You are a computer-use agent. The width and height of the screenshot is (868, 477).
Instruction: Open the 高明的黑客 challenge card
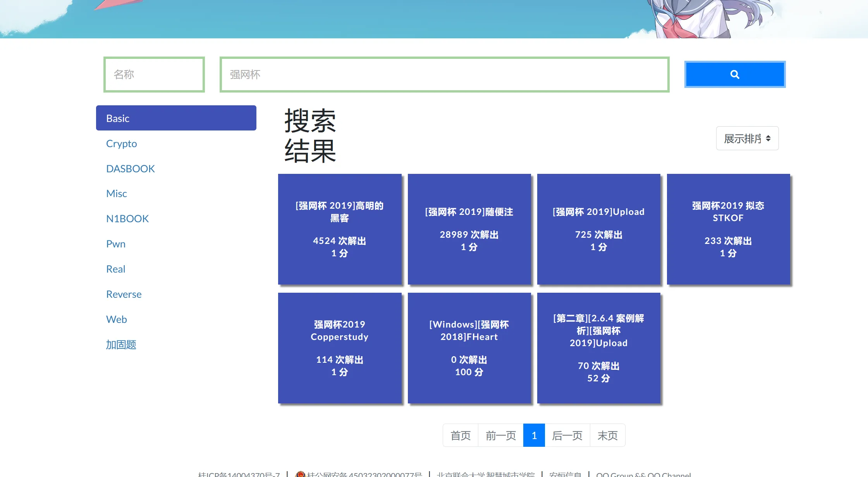pyautogui.click(x=340, y=229)
